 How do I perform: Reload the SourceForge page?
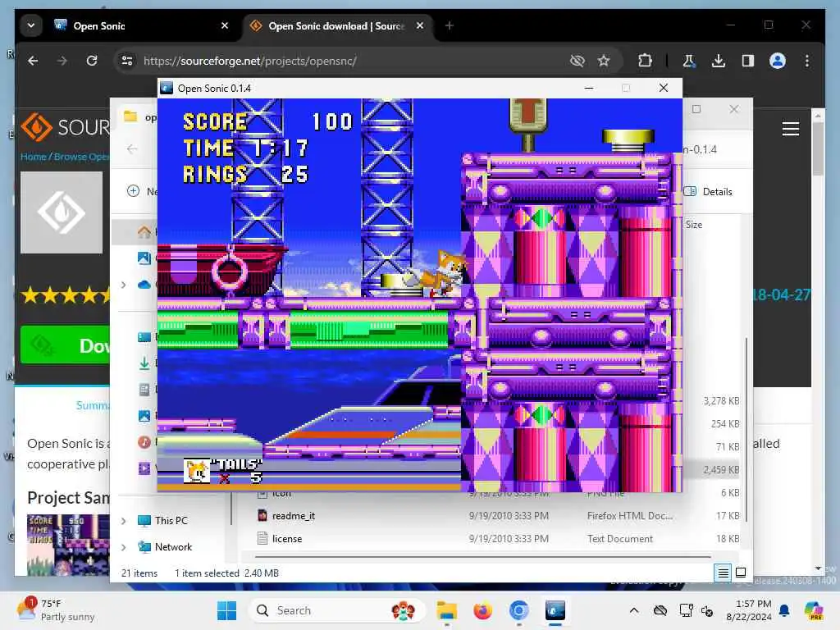pos(92,61)
